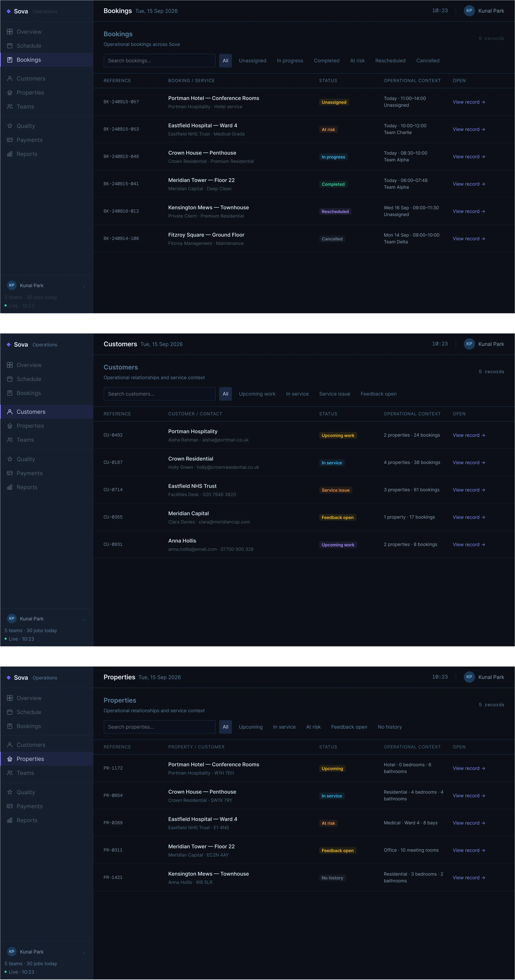Click Teams icon in Customers screen sidebar
The image size is (515, 980).
(10, 440)
